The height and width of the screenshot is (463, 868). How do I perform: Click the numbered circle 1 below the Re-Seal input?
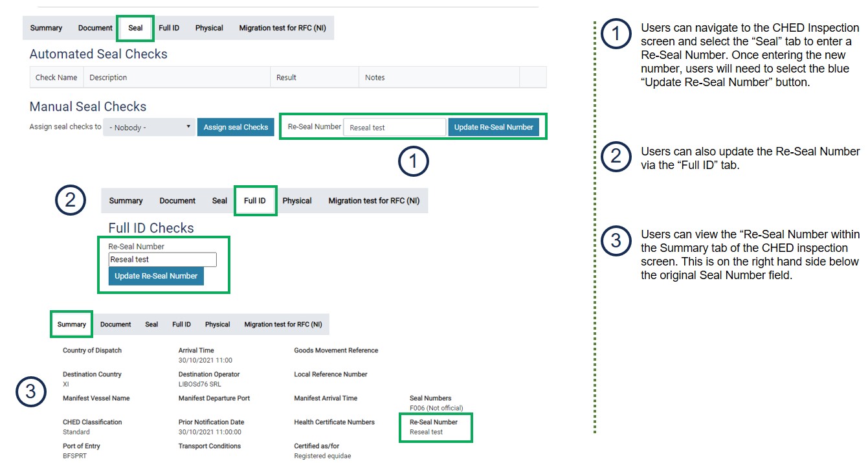(414, 162)
